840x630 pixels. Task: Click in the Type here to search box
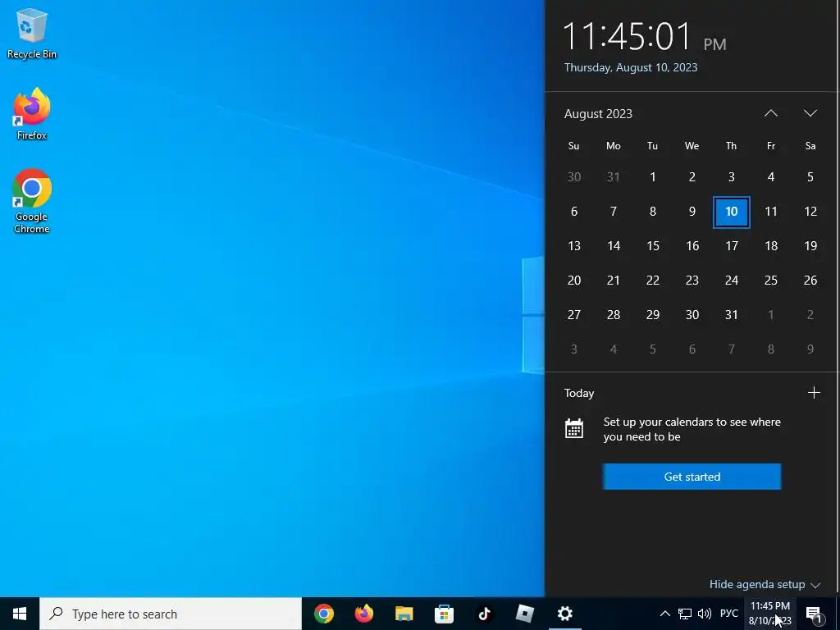(171, 614)
